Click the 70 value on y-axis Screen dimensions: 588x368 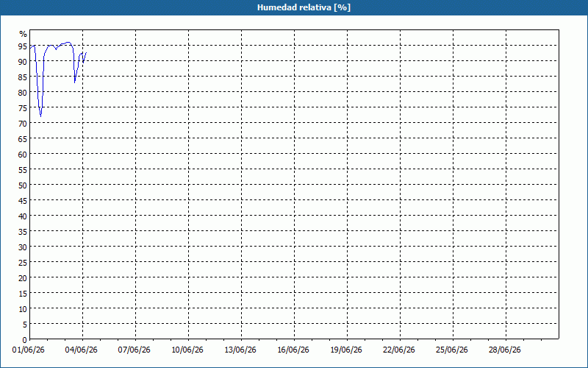pyautogui.click(x=23, y=124)
